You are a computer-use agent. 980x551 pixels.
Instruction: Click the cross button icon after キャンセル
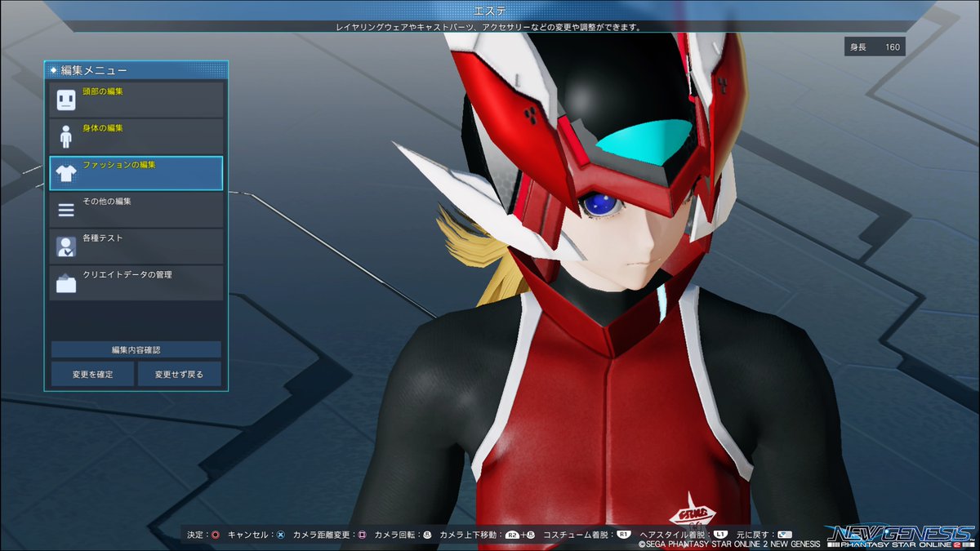pos(280,535)
